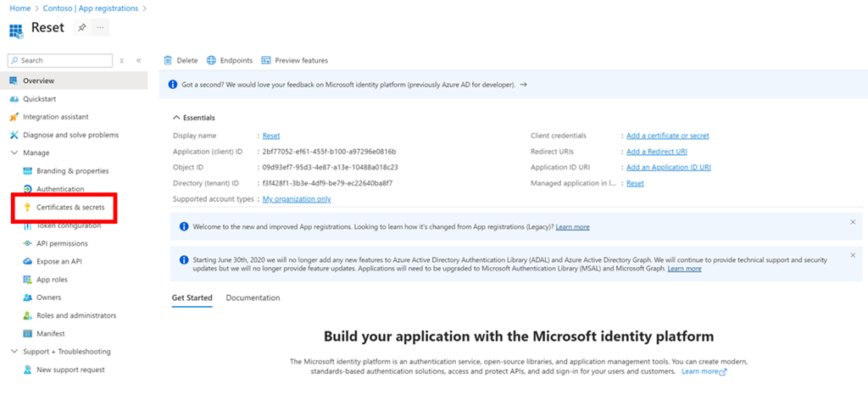The height and width of the screenshot is (400, 868).
Task: Click the pin icon next to Reset title
Action: (81, 28)
